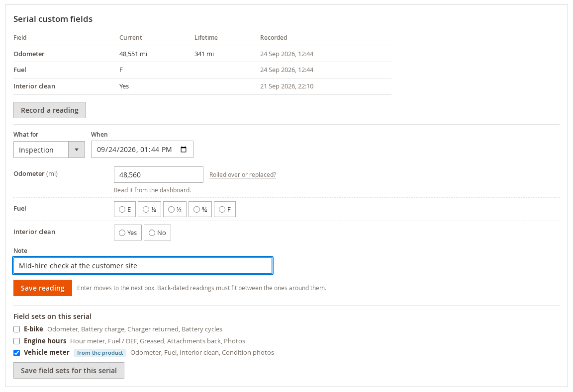This screenshot has height=392, width=573.
Task: Click the Field sets on this serial heading
Action: 53,316
